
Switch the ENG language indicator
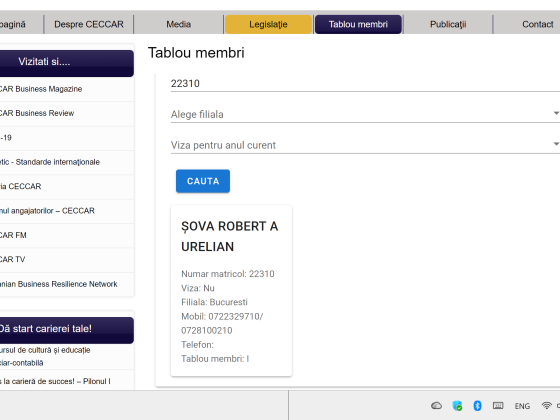[522, 406]
